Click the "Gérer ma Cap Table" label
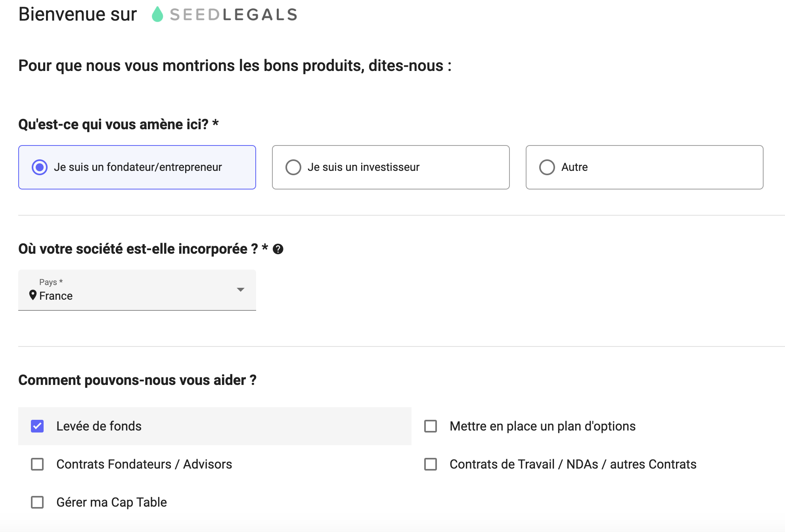The height and width of the screenshot is (532, 785). point(111,502)
